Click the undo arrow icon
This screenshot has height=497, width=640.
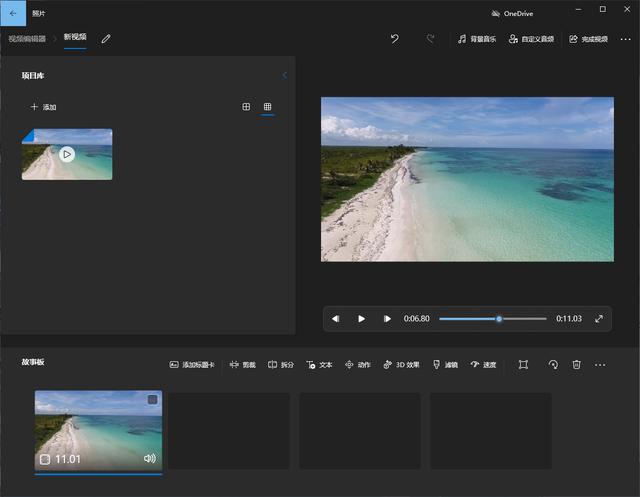[x=394, y=39]
